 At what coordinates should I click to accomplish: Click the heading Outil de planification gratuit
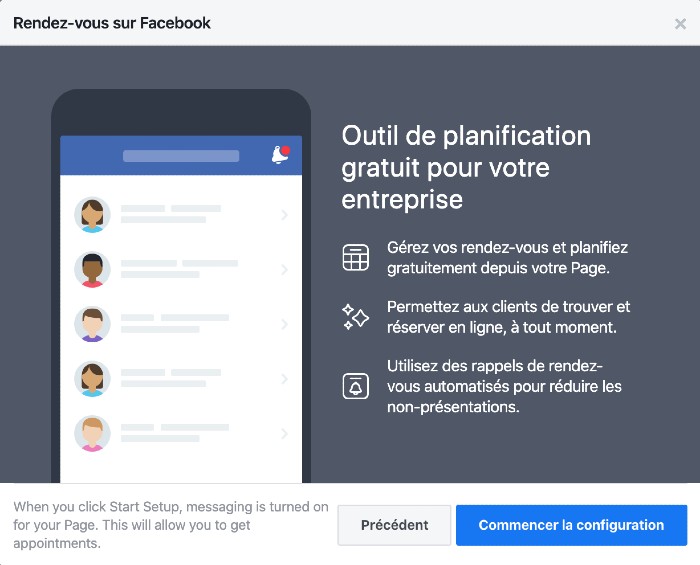coord(466,167)
